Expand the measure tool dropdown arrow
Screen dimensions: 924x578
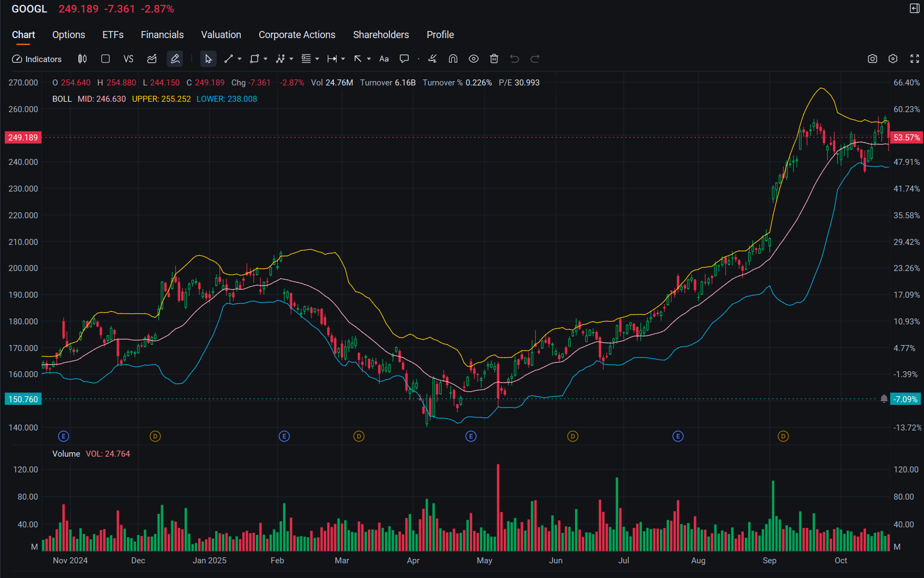[343, 59]
